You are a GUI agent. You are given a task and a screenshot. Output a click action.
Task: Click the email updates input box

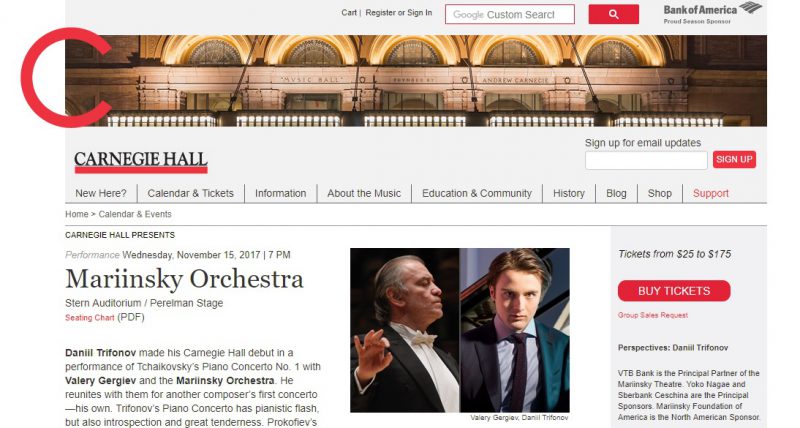[646, 160]
